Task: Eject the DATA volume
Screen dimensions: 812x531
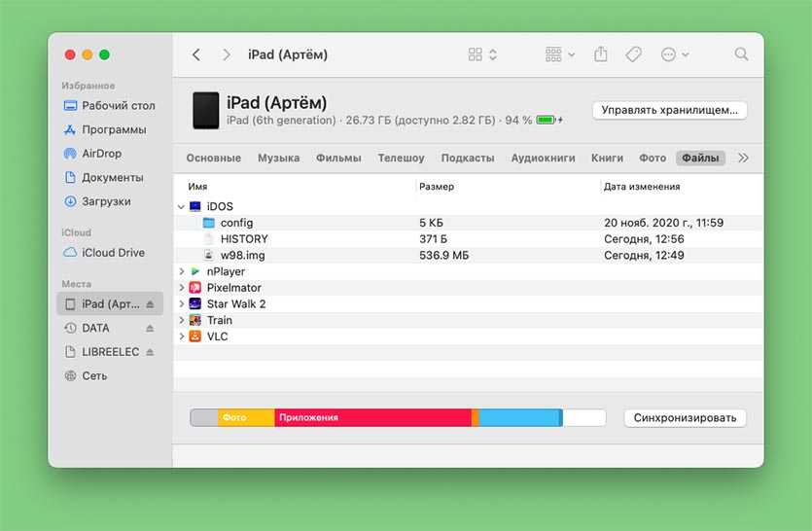Action: click(150, 329)
